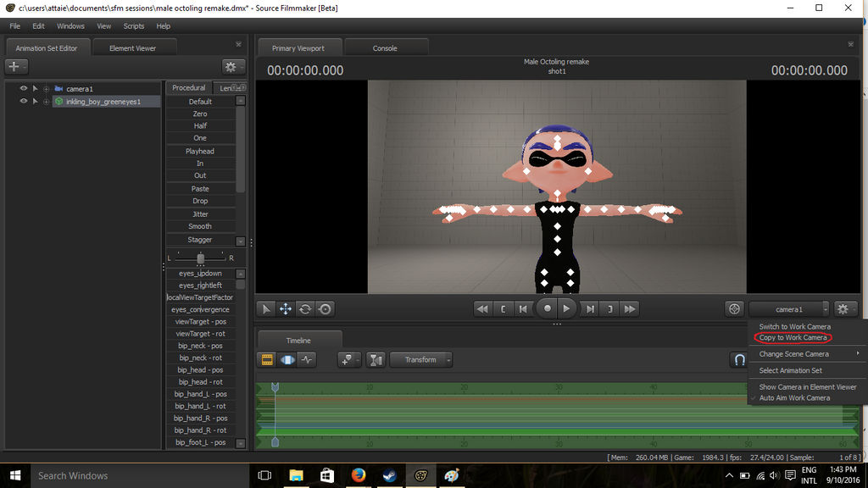Viewport: 868px width, 488px height.
Task: Choose Select Animation Set menu item
Action: point(791,371)
